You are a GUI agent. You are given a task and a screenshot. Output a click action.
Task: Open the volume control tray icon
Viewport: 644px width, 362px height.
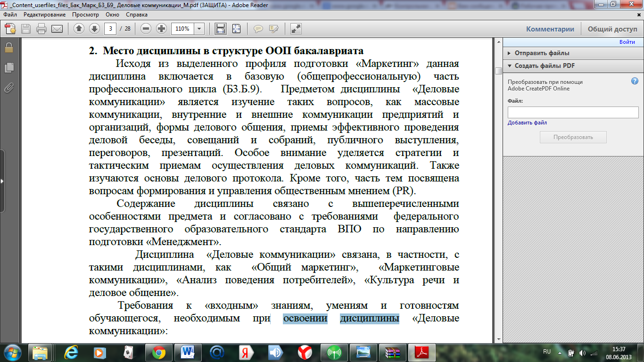(582, 353)
